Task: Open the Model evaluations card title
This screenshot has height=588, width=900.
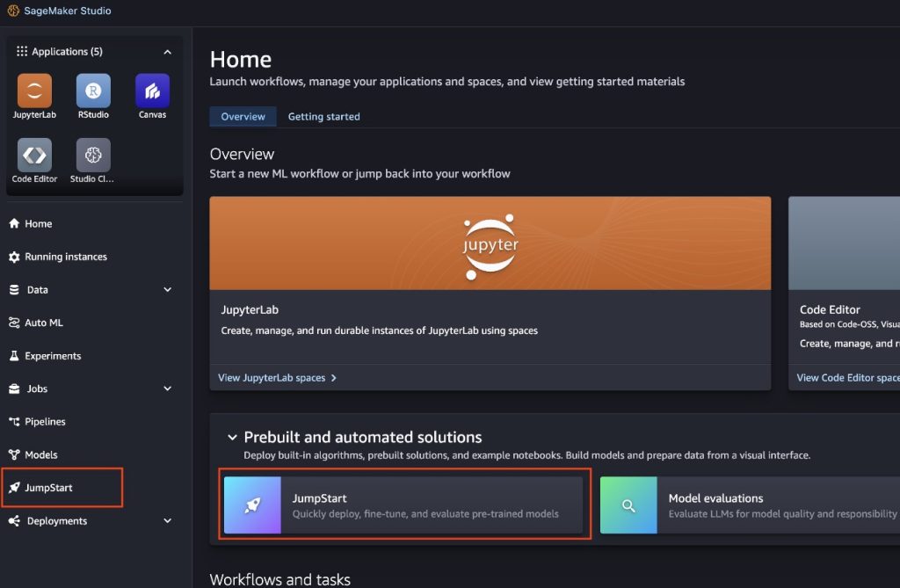Action: [x=715, y=498]
